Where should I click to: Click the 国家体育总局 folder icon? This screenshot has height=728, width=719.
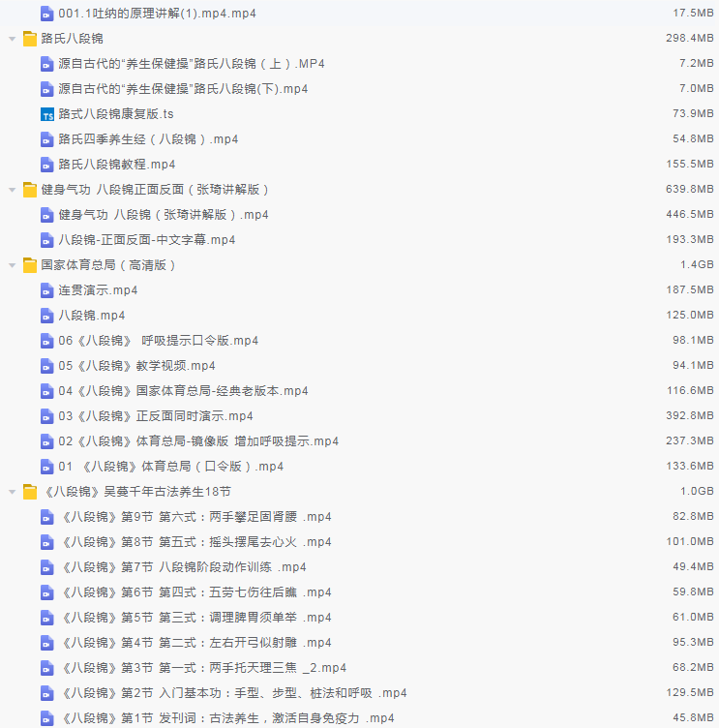click(29, 265)
